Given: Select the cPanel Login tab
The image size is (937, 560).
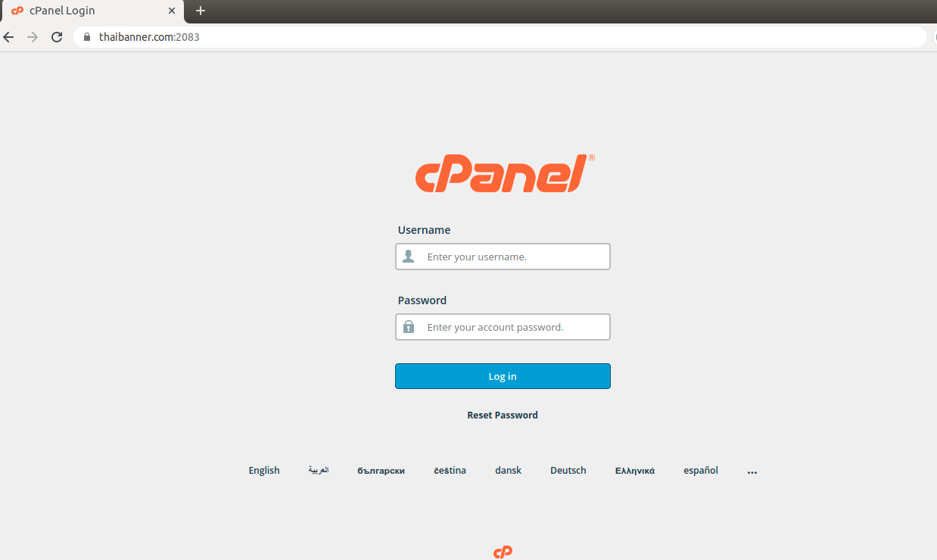Looking at the screenshot, I should 83,11.
